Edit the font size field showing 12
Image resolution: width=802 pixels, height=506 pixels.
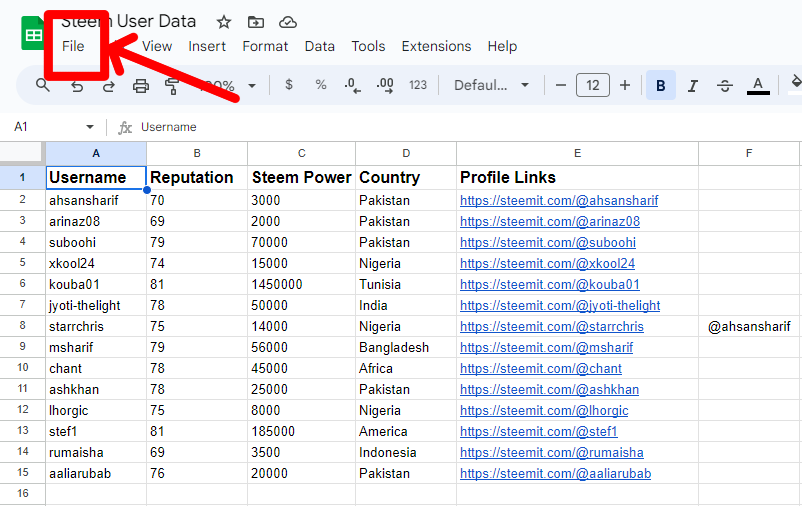(x=593, y=85)
